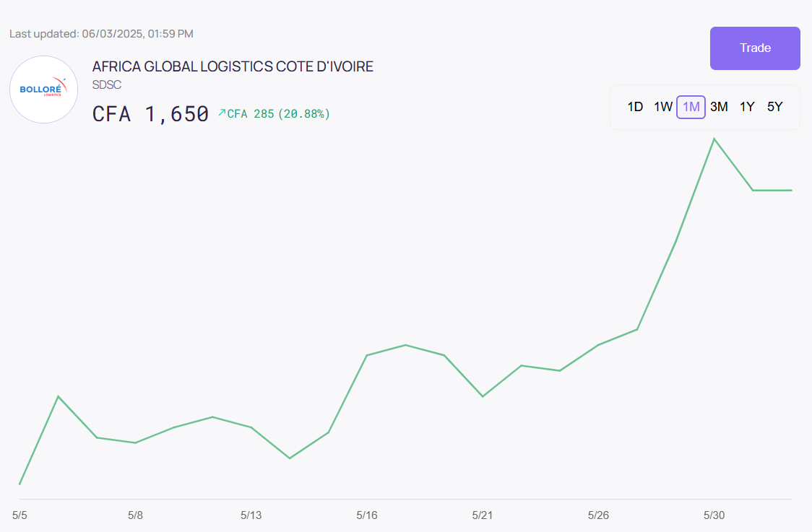Click the 5/30 date label on axis

pos(714,515)
